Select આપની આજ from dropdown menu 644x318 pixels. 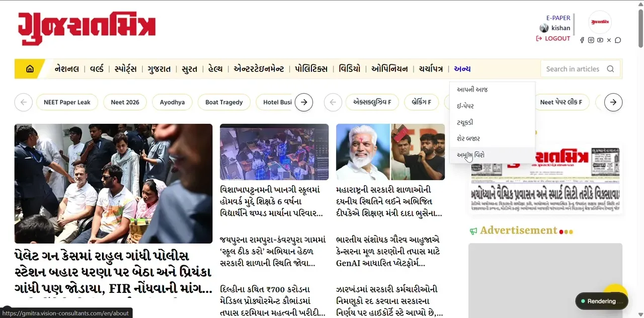[493, 90]
